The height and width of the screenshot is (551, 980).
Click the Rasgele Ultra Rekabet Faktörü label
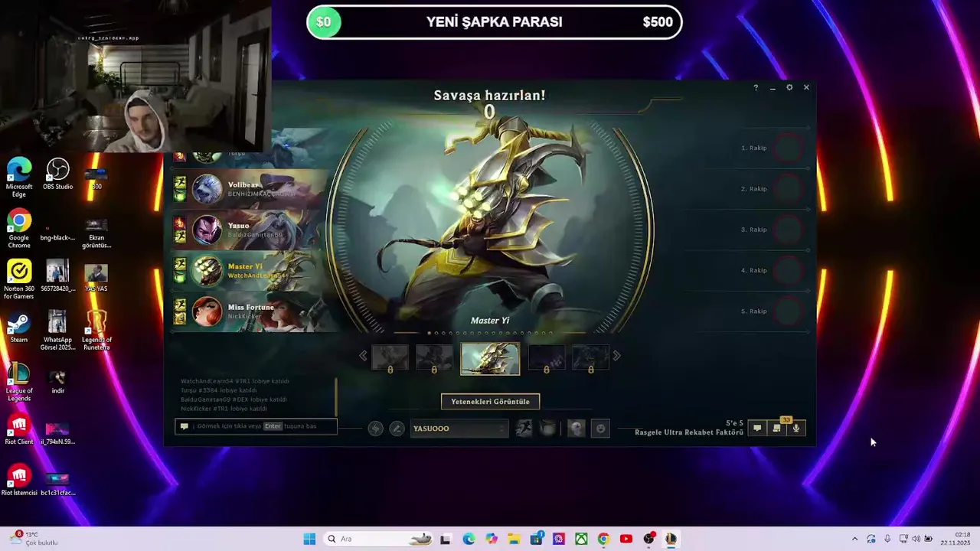pyautogui.click(x=689, y=432)
